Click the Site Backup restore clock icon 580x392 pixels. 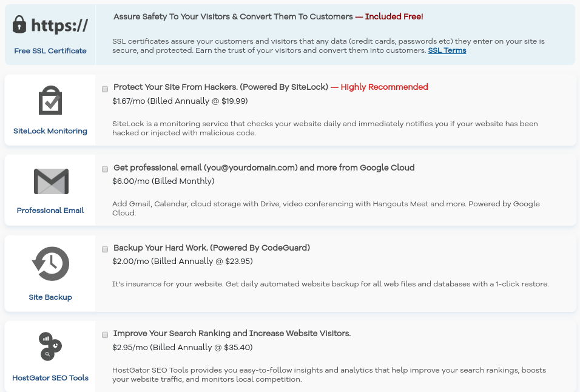click(50, 263)
